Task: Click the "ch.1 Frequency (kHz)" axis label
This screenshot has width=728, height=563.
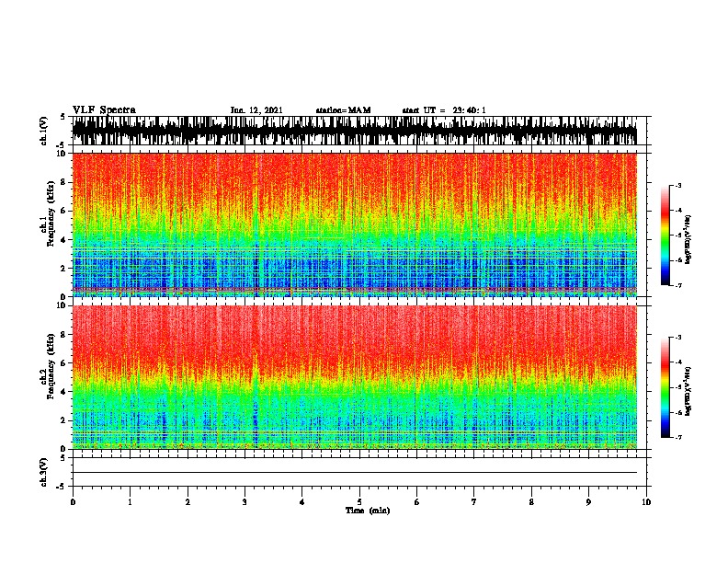Action: click(47, 213)
